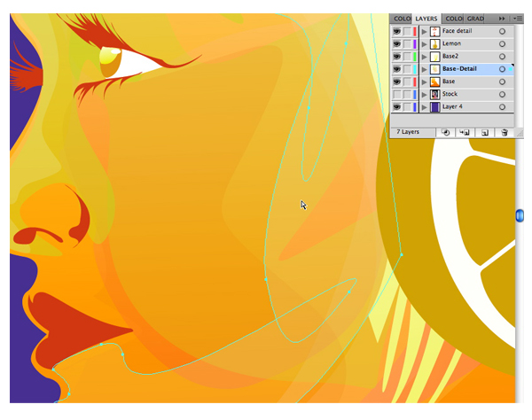The image size is (532, 420).
Task: Click the orange Base layer thumbnail
Action: [435, 82]
